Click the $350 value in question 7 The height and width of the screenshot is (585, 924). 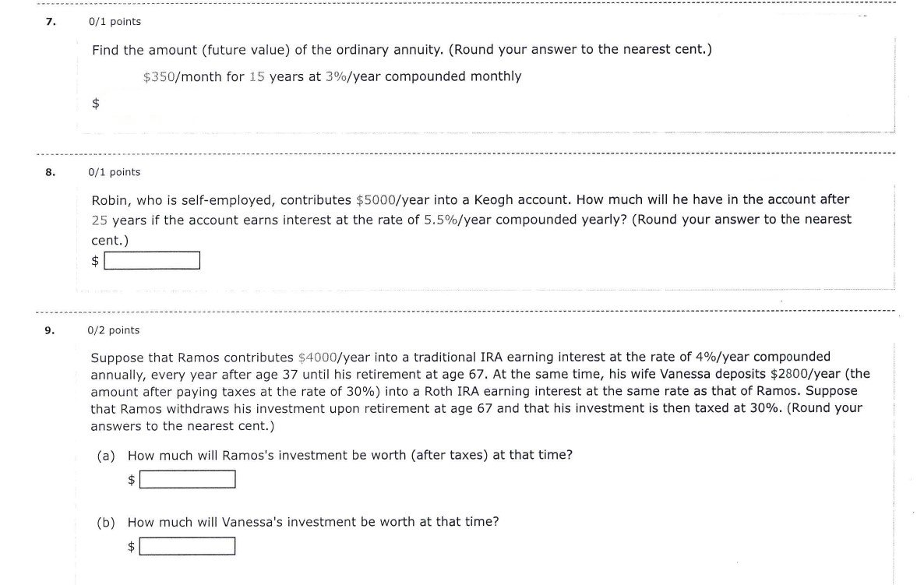160,76
